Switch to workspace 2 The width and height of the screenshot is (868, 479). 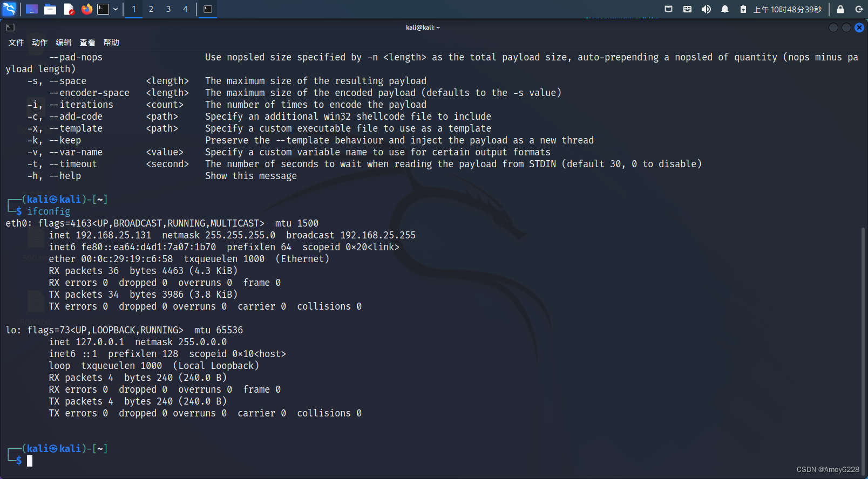tap(151, 9)
